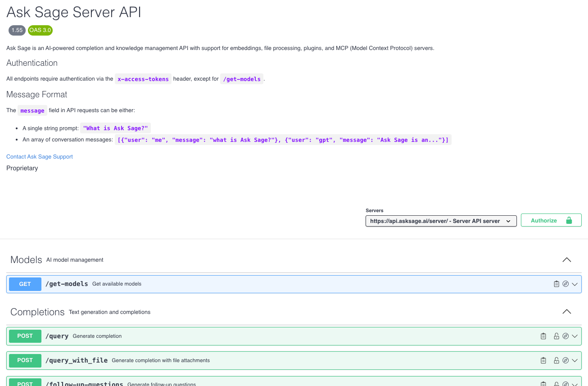Click the padlock authorization icon for /query_with_file

[x=556, y=360]
